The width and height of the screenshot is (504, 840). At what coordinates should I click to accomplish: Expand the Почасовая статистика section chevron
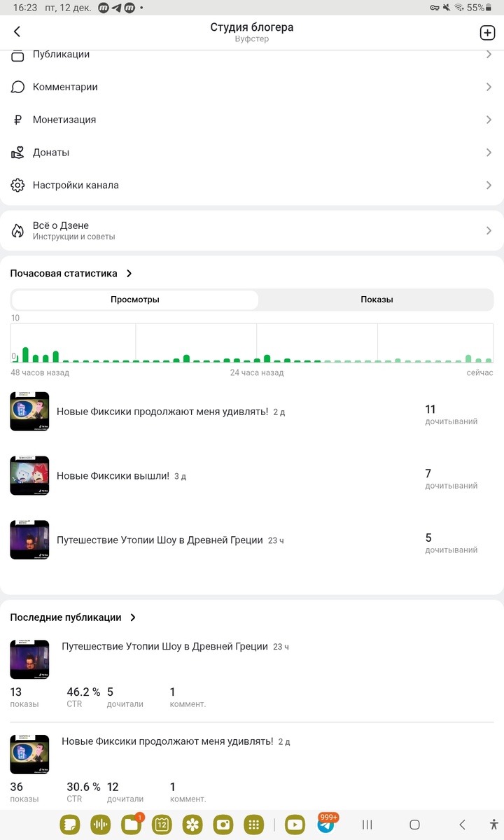tap(129, 274)
